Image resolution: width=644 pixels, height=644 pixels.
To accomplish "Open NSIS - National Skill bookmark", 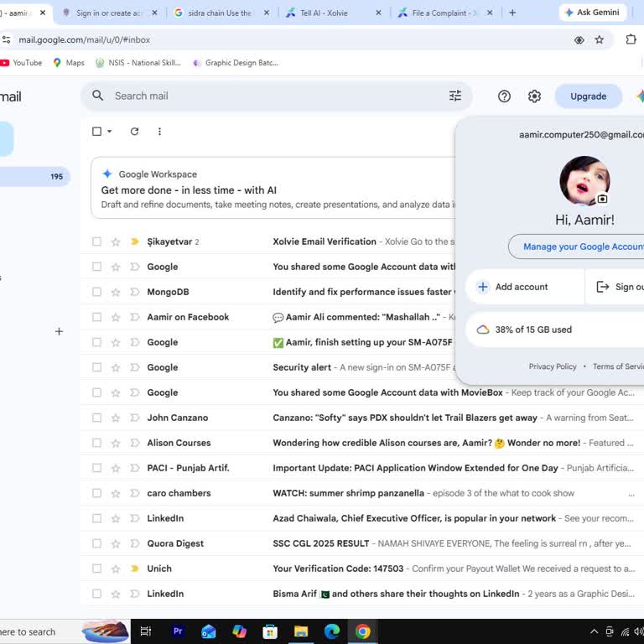I will [138, 63].
